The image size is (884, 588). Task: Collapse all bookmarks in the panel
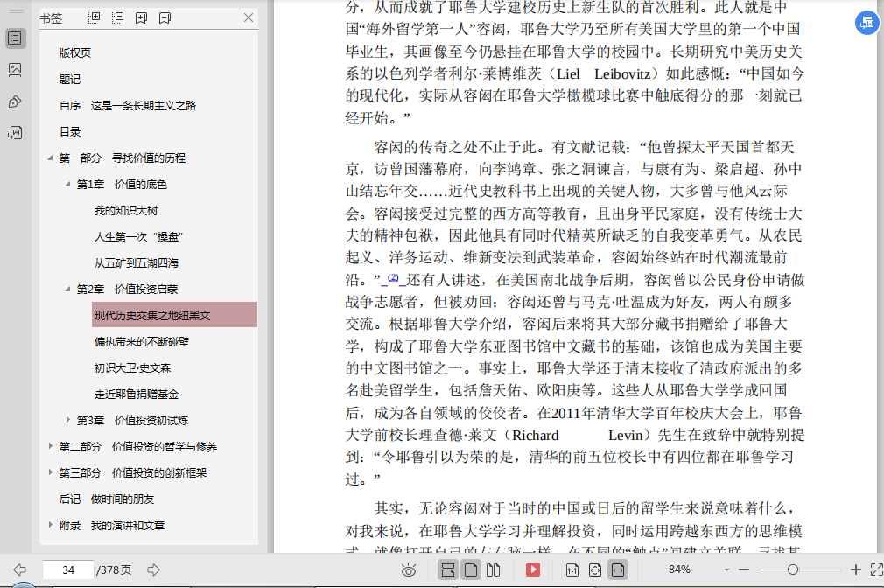point(118,17)
